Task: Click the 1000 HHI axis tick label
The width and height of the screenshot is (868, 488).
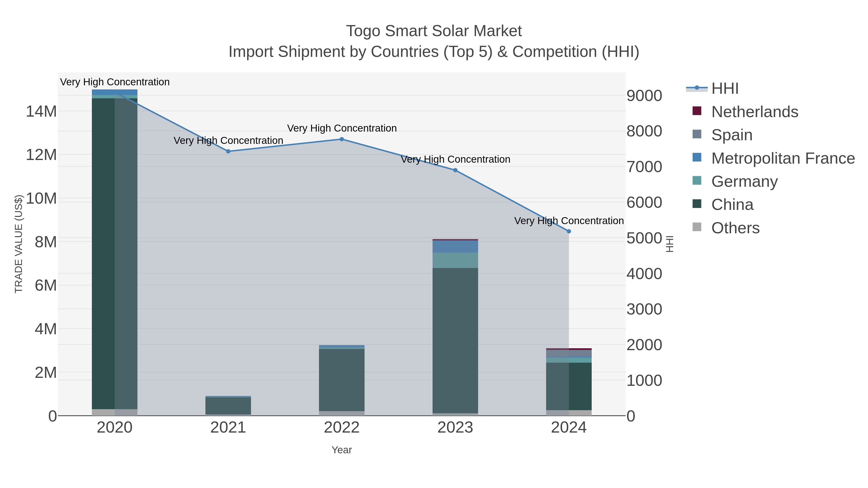Action: click(x=644, y=381)
